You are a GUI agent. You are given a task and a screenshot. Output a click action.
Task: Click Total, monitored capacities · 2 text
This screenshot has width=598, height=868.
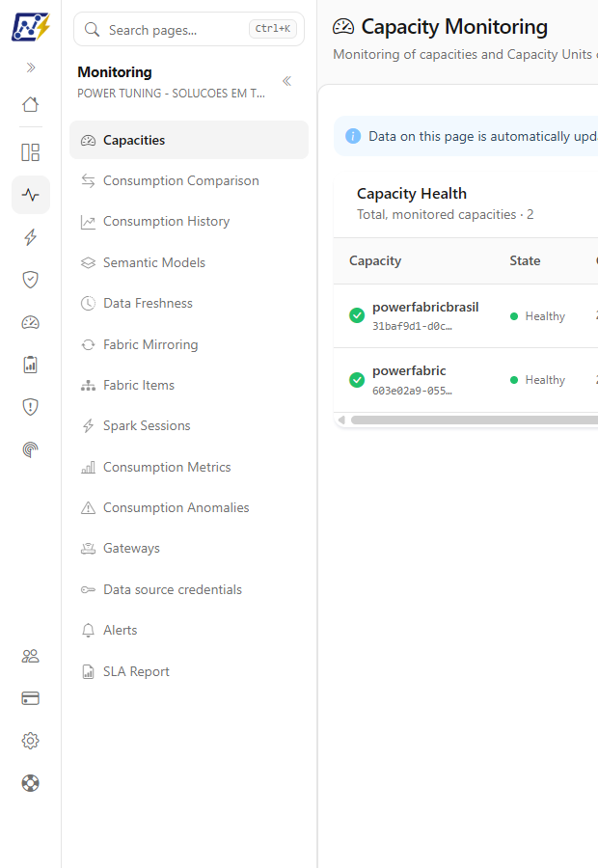(446, 215)
